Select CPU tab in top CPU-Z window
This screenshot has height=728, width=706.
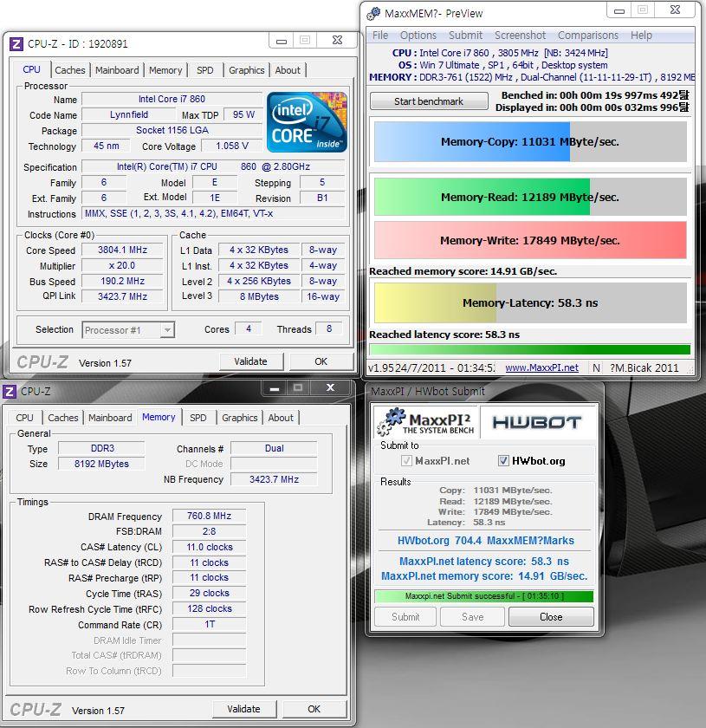tap(31, 69)
